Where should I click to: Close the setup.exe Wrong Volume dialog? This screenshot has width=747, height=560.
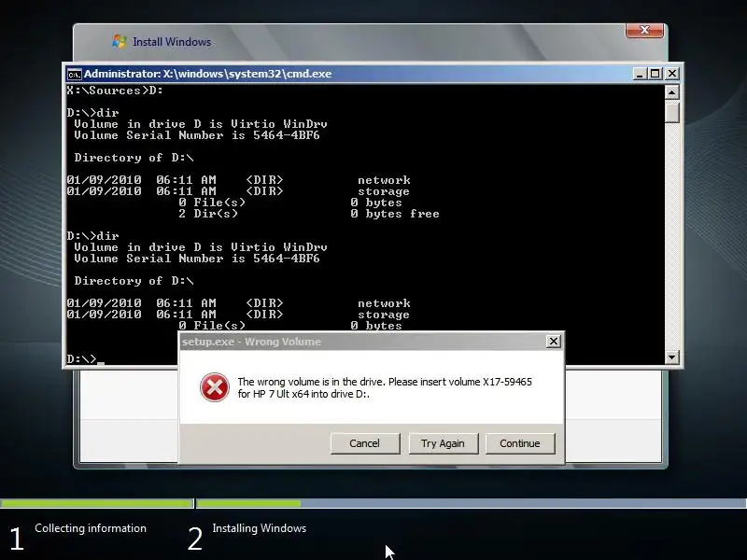click(x=553, y=342)
